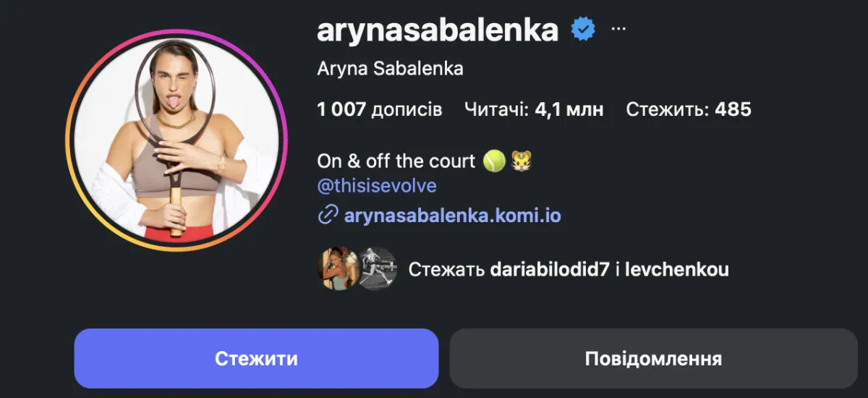
Task: Click the 'On & off the court' bio text
Action: (x=396, y=161)
